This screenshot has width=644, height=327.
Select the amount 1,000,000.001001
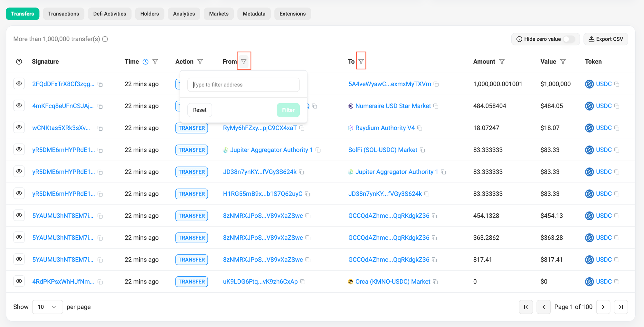pos(497,84)
